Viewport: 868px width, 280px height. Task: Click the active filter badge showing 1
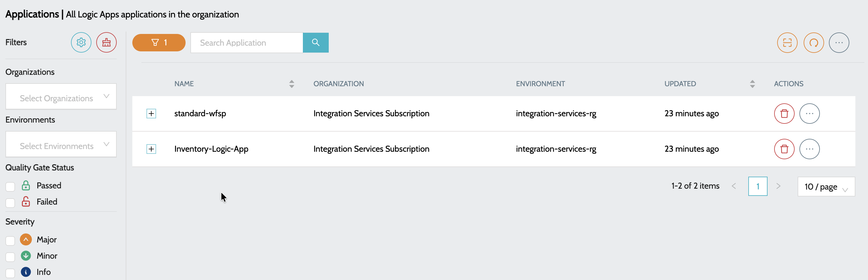pyautogui.click(x=159, y=42)
